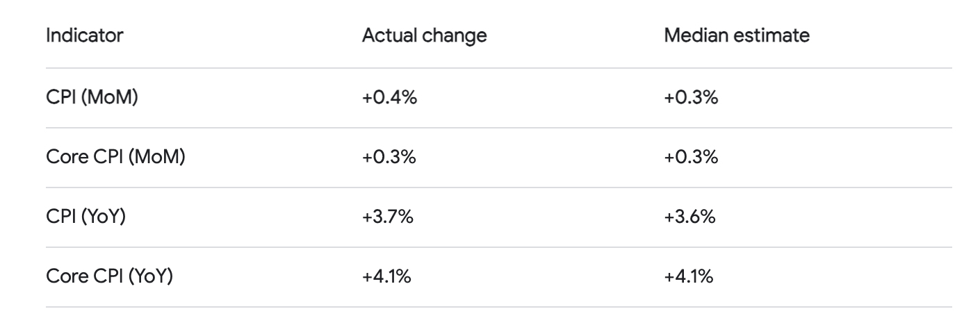Select the +0.4% actual change for CPI (MoM)

(x=389, y=98)
